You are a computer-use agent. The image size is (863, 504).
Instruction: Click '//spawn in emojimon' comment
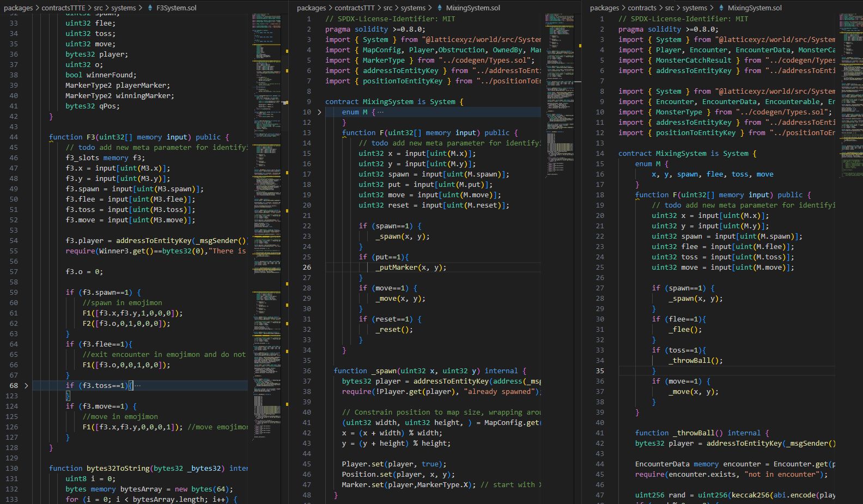[x=122, y=303]
